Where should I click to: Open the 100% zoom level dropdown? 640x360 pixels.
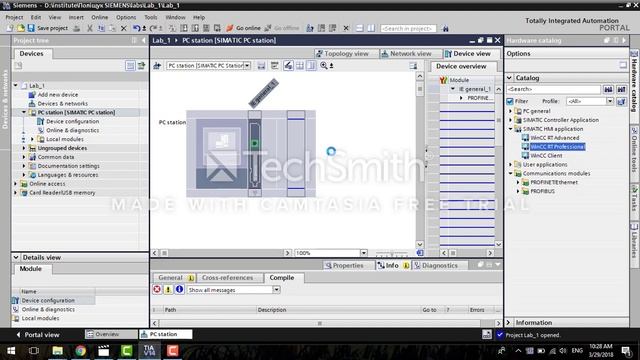363,253
